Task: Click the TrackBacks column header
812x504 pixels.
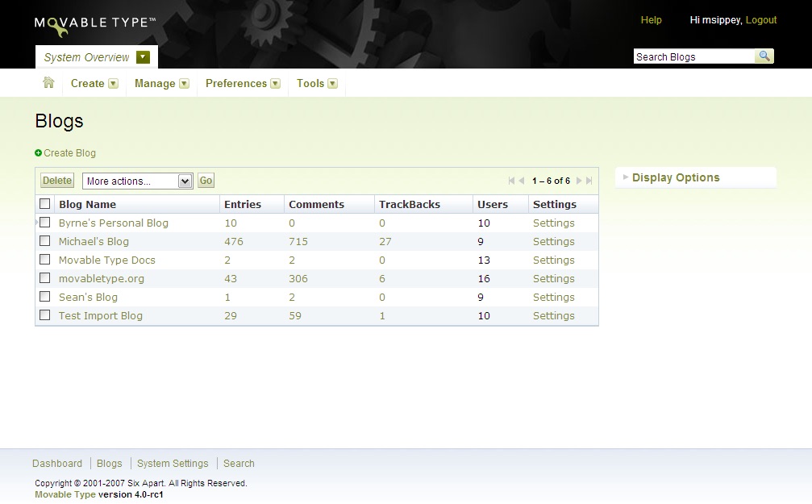Action: click(x=410, y=204)
